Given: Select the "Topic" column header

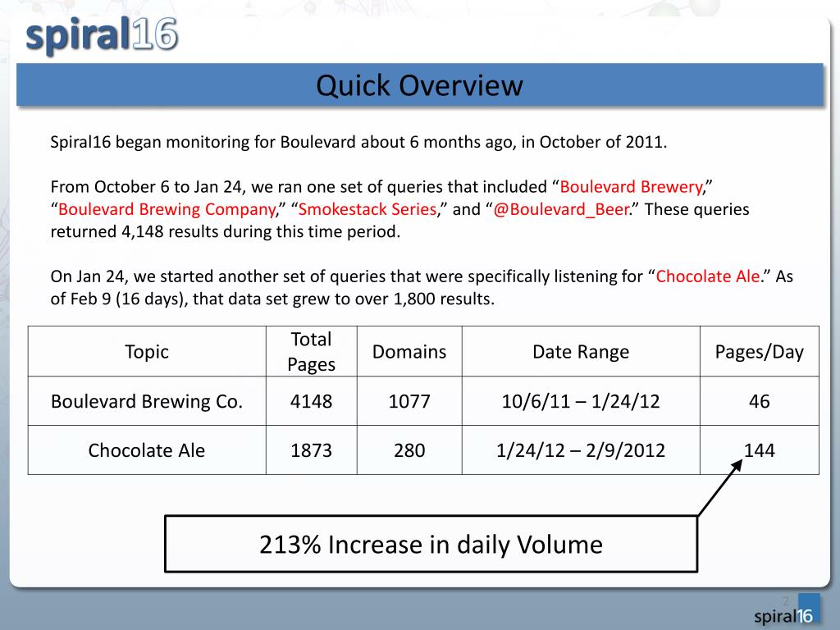Looking at the screenshot, I should coord(147,351).
